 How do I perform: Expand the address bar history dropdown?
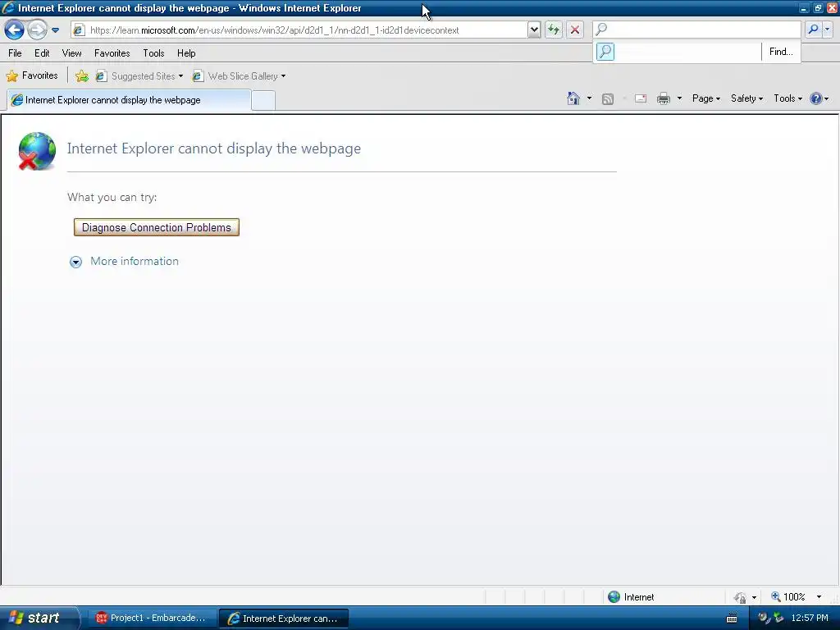coord(533,30)
